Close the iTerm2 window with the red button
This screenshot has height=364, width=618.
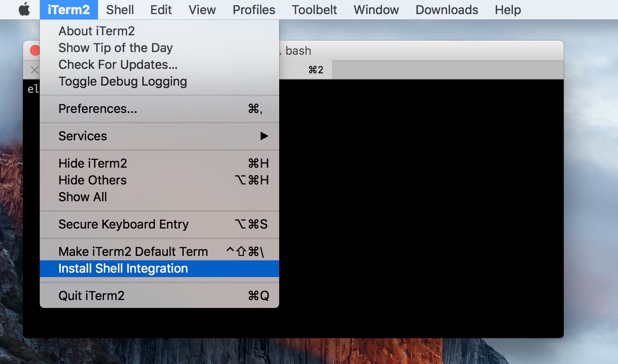pyautogui.click(x=35, y=51)
